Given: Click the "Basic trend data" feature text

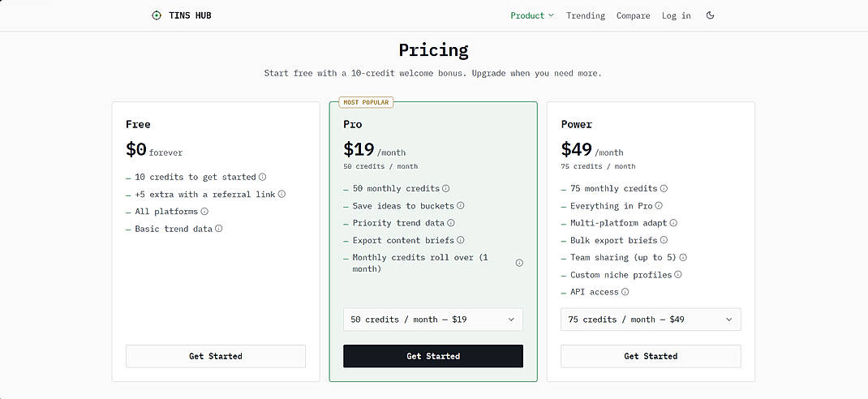Looking at the screenshot, I should (x=174, y=229).
